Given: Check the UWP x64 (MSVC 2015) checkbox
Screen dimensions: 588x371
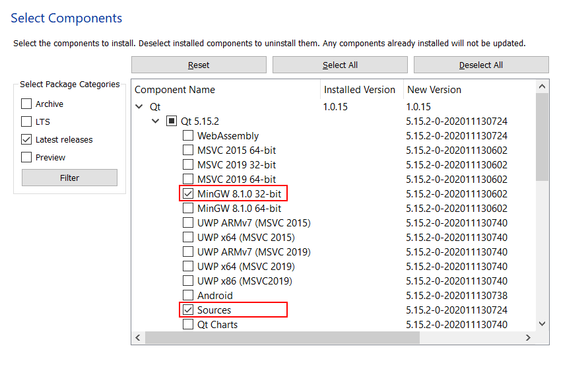Looking at the screenshot, I should [x=188, y=237].
